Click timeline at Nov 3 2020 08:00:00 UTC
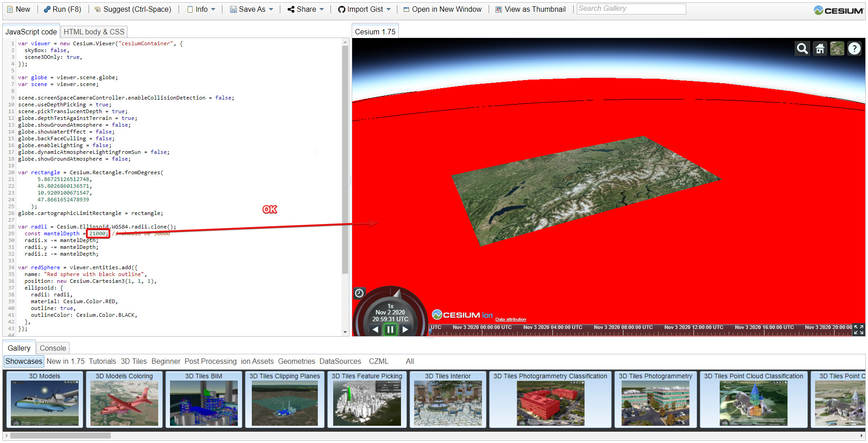 [x=623, y=327]
